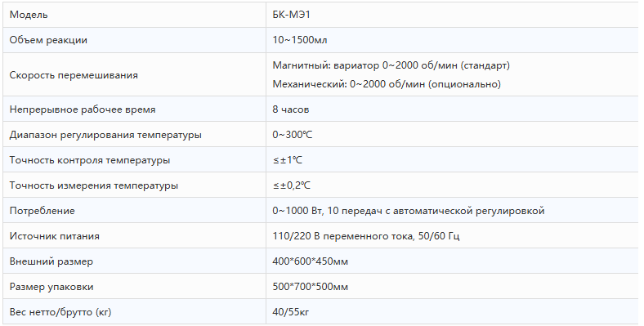The width and height of the screenshot is (644, 326).
Task: Click the Объем реакции row label
Action: [48, 40]
